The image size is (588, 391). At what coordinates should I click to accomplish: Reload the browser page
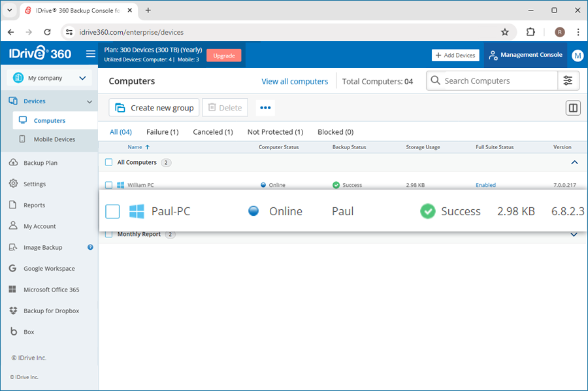47,32
